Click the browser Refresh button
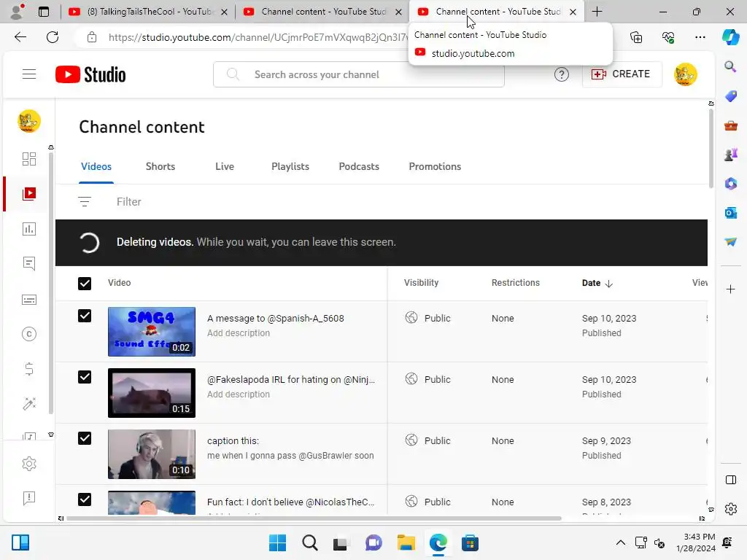Viewport: 747px width, 560px height. [53, 37]
